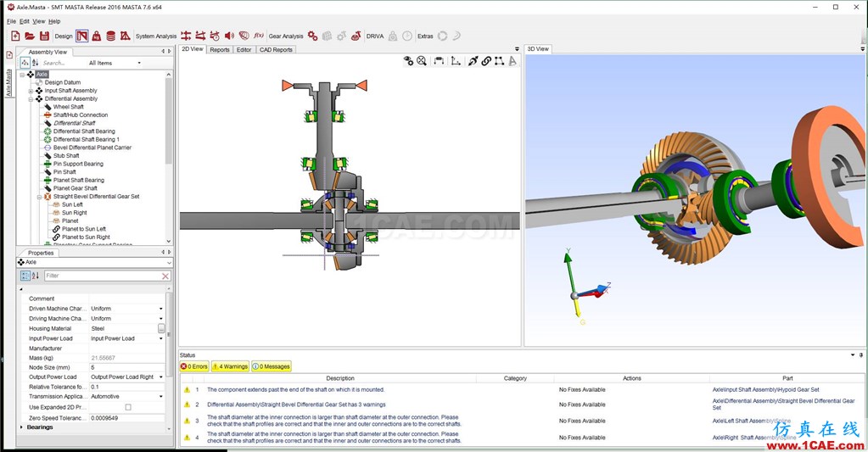Image resolution: width=868 pixels, height=452 pixels.
Task: Open the Help menu
Action: point(54,21)
